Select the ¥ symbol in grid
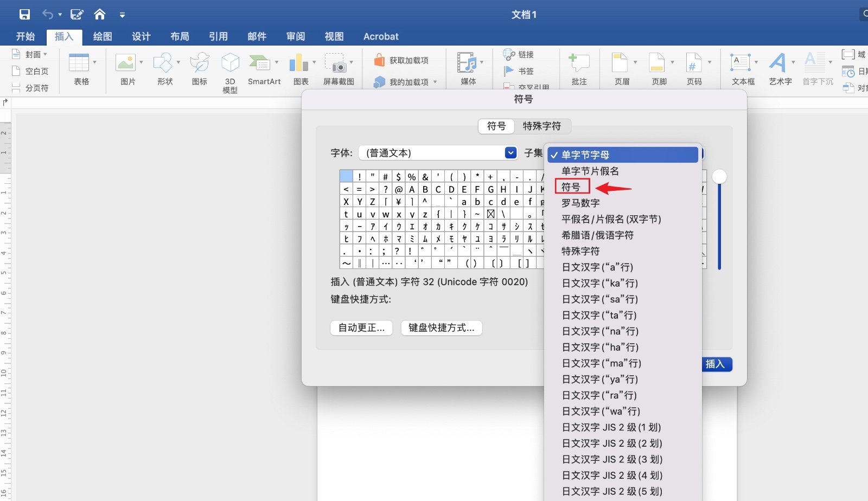The image size is (868, 501). (399, 201)
